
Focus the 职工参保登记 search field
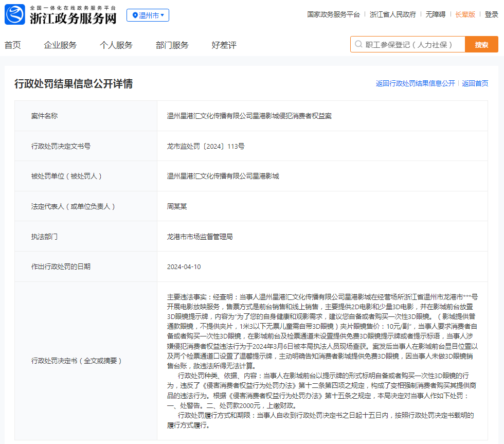tap(408, 44)
